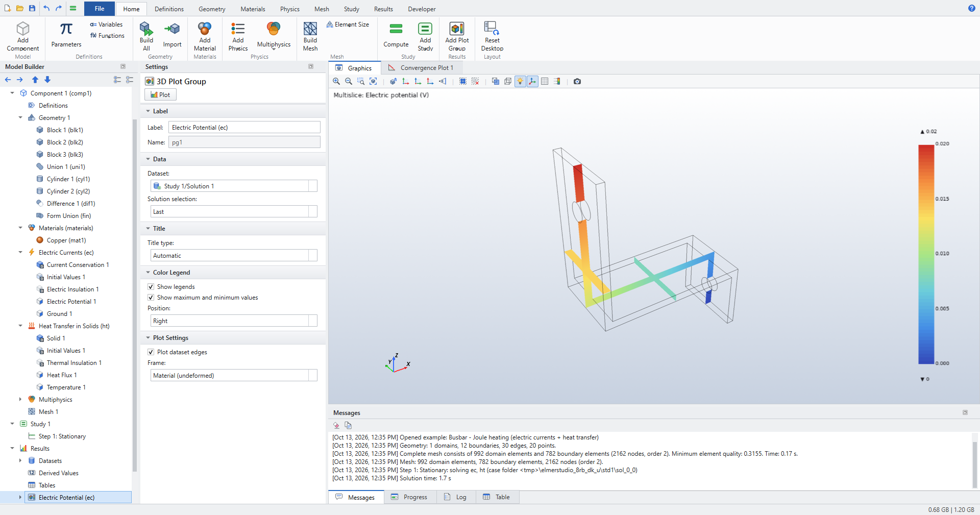Viewport: 980px width, 515px height.
Task: Click the Add Study icon
Action: tap(425, 36)
